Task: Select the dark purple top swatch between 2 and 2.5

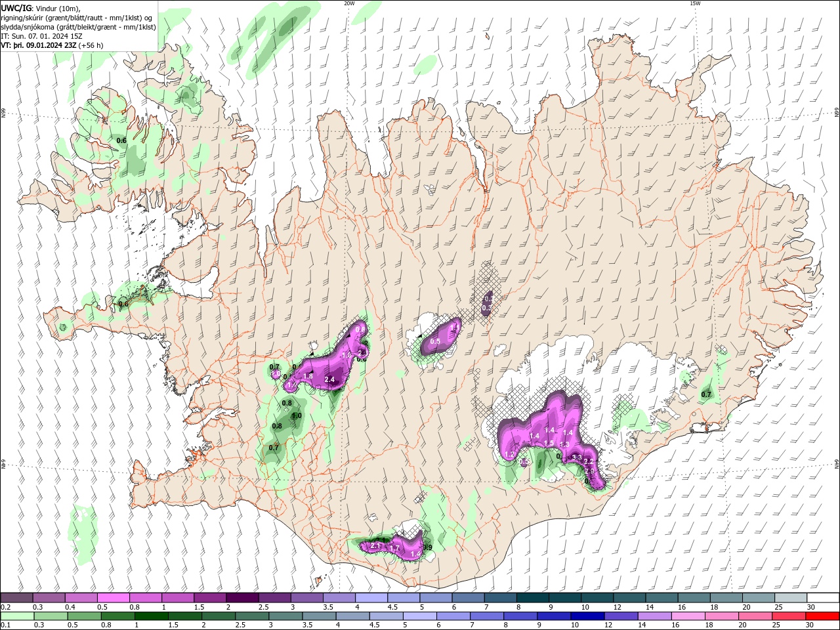Action: point(242,597)
